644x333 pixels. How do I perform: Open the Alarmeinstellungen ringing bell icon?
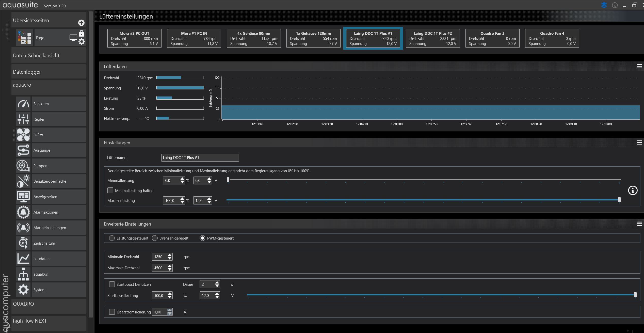[x=23, y=228]
